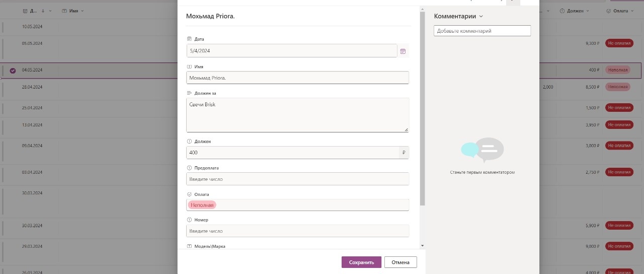Click the Предоплата number input
The height and width of the screenshot is (274, 644).
(x=297, y=179)
